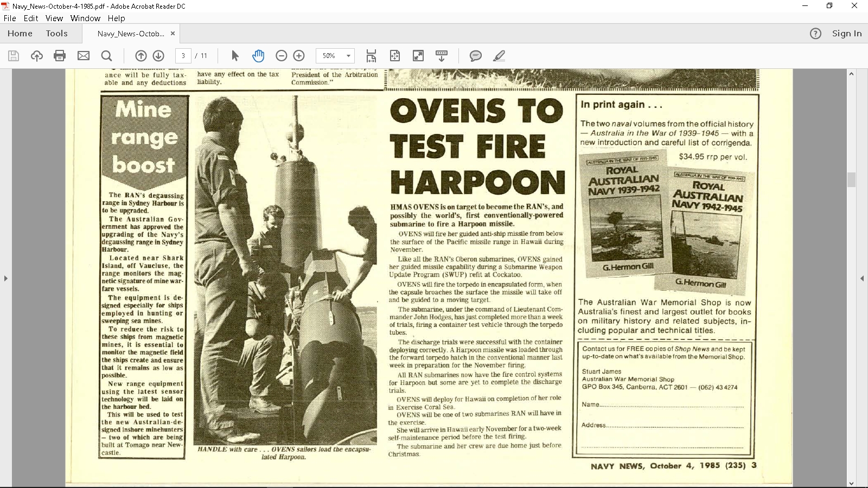Zoom in with the plus icon
The height and width of the screenshot is (488, 868).
tap(299, 56)
